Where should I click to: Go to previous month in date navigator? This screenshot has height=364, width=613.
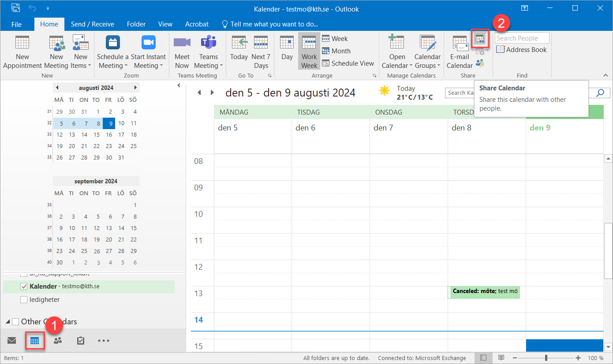click(57, 87)
